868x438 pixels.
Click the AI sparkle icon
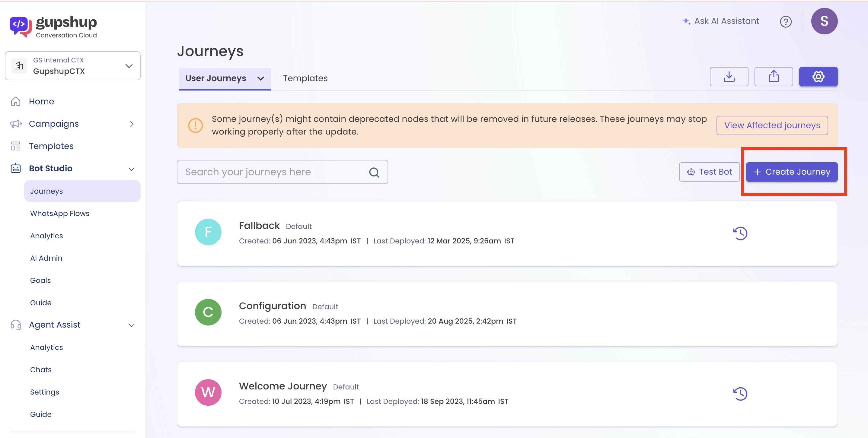[x=686, y=21]
